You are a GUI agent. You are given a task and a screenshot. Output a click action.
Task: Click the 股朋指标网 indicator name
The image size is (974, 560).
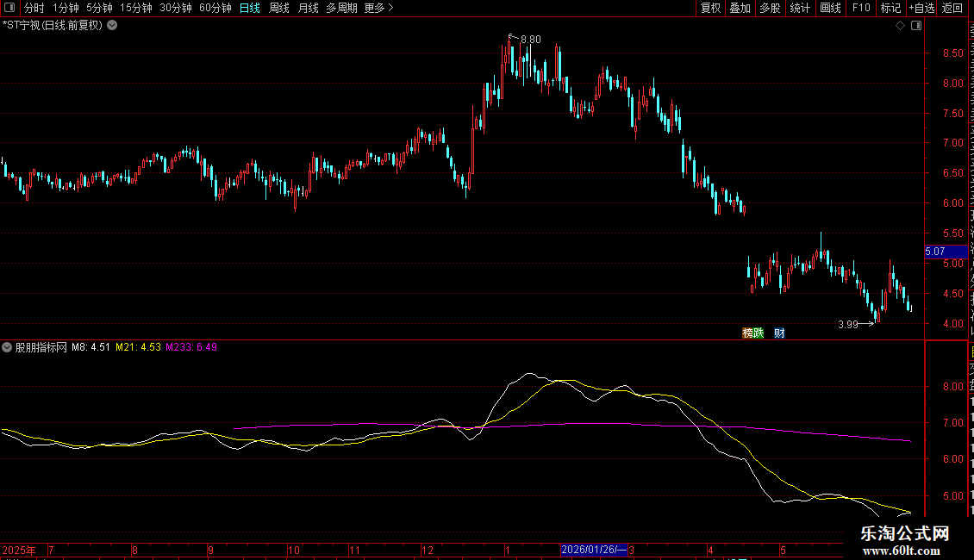pos(41,348)
